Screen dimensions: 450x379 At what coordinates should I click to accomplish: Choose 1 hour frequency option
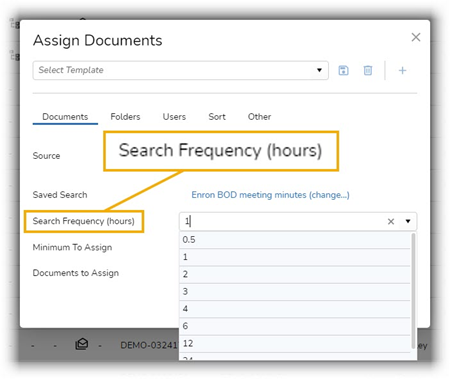click(x=295, y=257)
